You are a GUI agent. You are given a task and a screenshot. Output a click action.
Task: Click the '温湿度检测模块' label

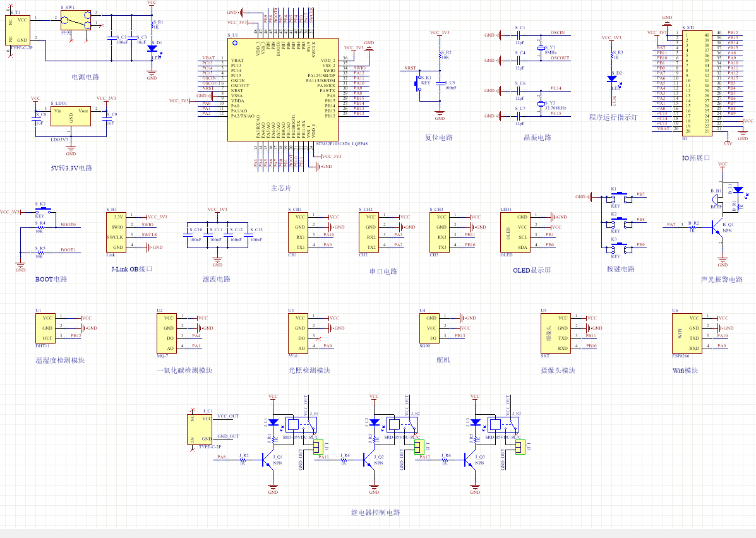(x=60, y=361)
